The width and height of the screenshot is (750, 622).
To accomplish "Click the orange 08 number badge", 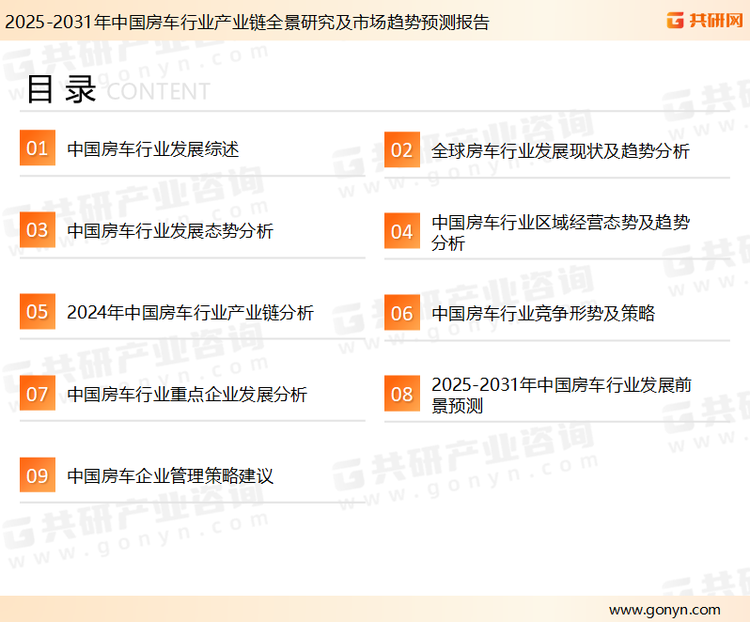I will pos(402,394).
